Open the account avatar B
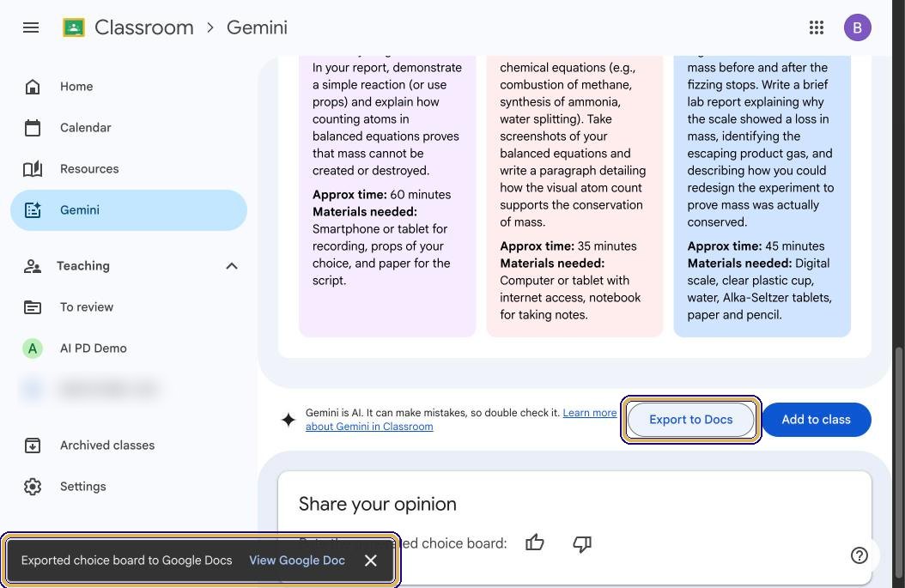The height and width of the screenshot is (588, 905). pyautogui.click(x=857, y=27)
